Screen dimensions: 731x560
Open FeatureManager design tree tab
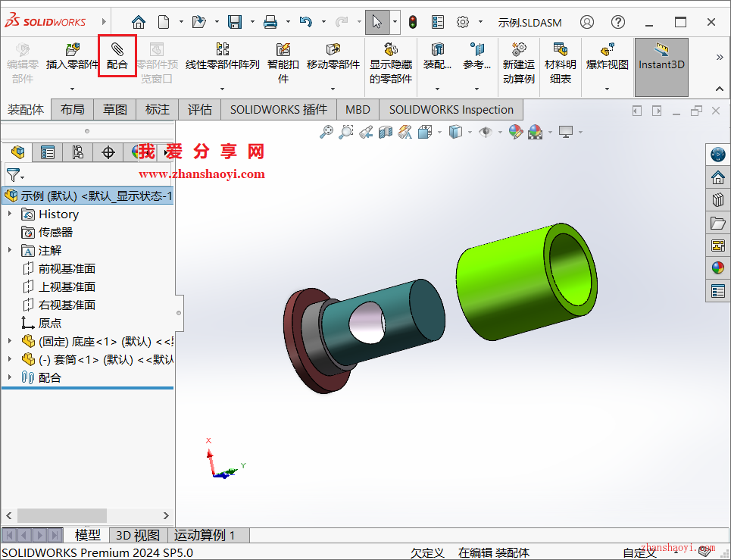[17, 152]
